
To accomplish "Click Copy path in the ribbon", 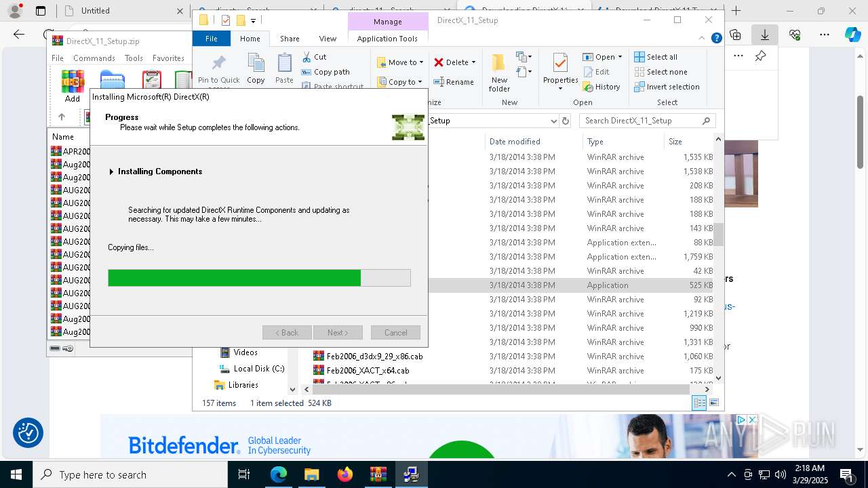I will [326, 72].
